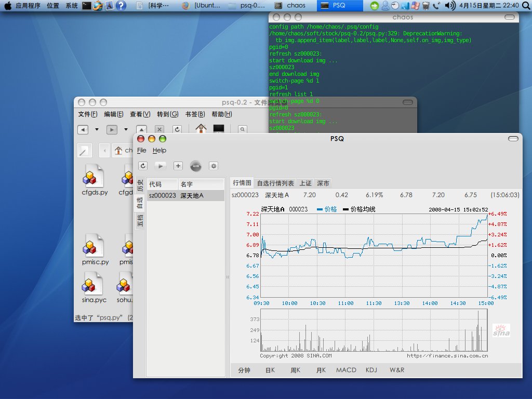Open 书签(B) menu in file manager
This screenshot has width=532, height=399.
point(195,114)
